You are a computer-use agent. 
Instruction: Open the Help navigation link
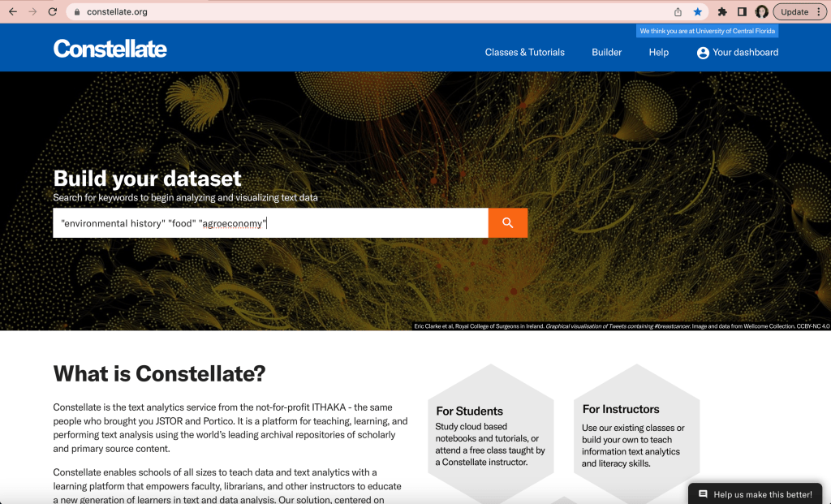(659, 52)
